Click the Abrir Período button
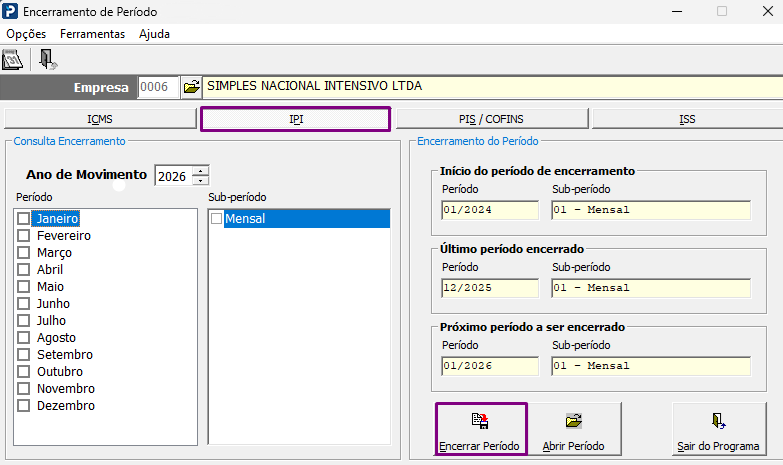783x465 pixels. point(574,429)
